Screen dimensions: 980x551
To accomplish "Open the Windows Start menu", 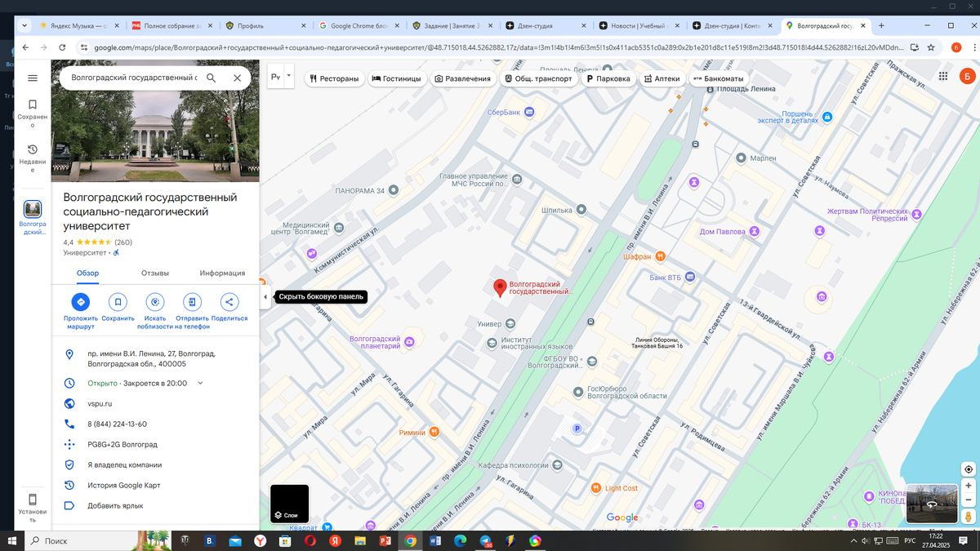I will (12, 540).
